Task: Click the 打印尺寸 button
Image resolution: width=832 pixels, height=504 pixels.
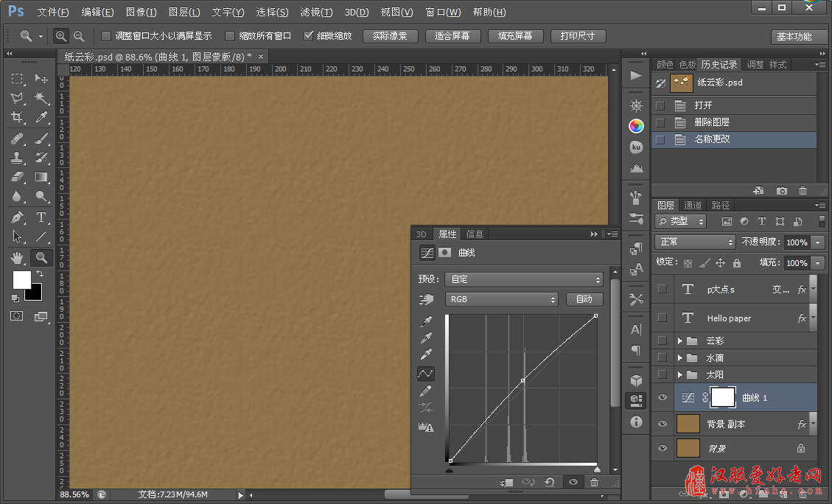Action: 578,36
